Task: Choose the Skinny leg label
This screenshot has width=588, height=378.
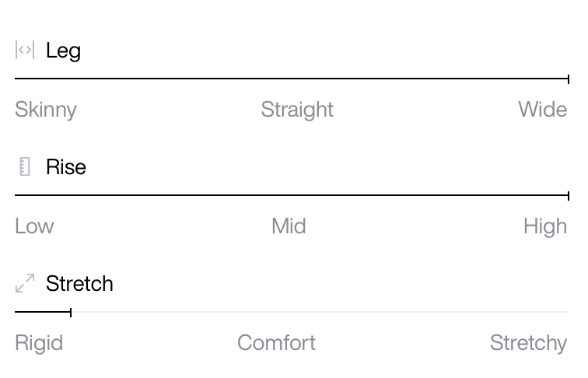Action: pos(46,110)
